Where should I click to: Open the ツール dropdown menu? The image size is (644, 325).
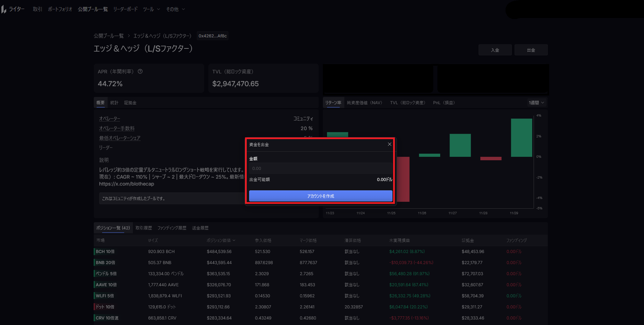152,9
